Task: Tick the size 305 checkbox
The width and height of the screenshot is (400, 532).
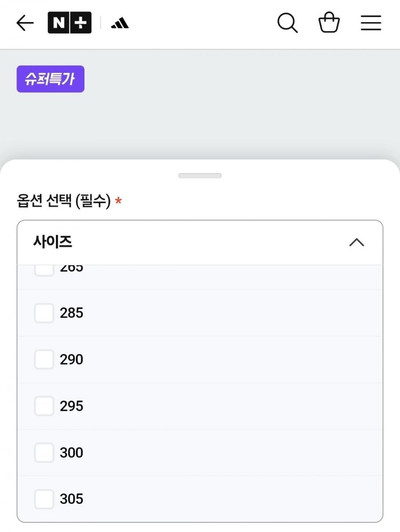Action: click(44, 499)
